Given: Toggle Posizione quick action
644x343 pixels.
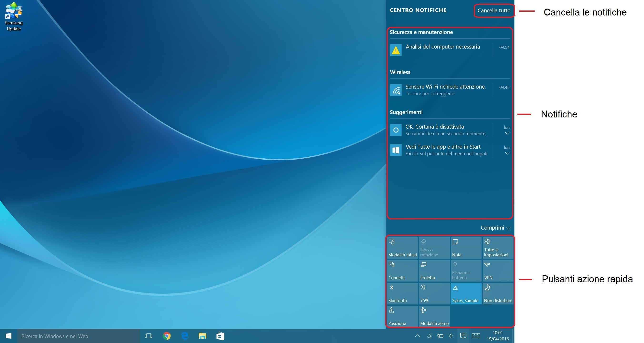Looking at the screenshot, I should point(402,317).
